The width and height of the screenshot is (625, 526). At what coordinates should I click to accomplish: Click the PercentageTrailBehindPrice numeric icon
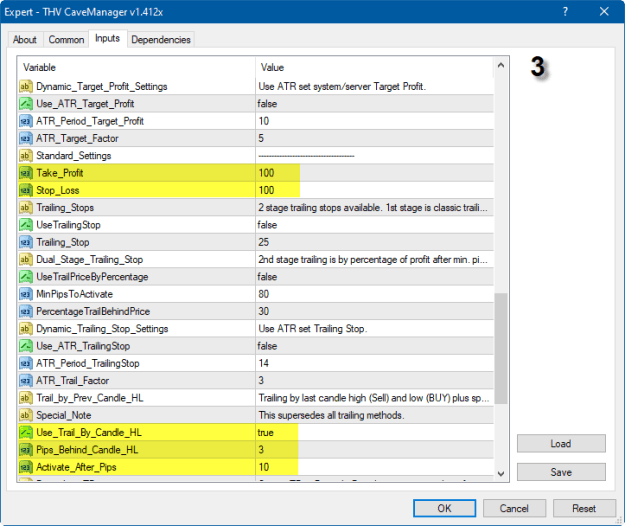pyautogui.click(x=25, y=311)
